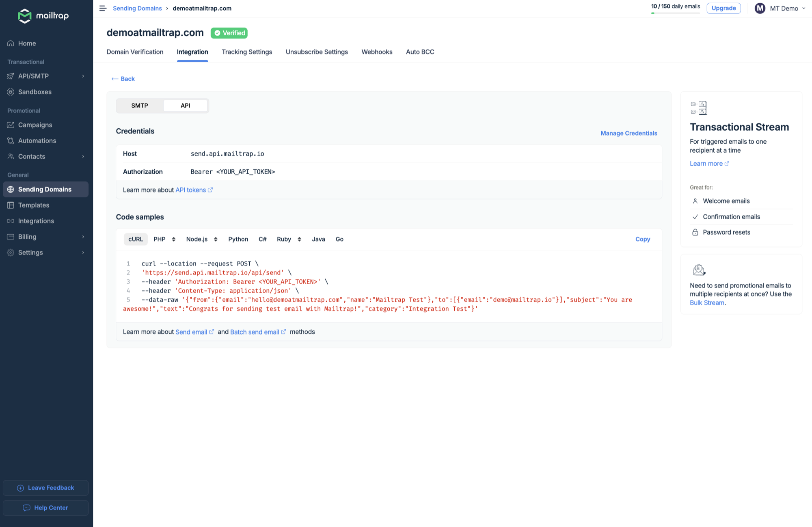Image resolution: width=812 pixels, height=527 pixels.
Task: Switch to the Tracking Settings tab
Action: point(247,52)
